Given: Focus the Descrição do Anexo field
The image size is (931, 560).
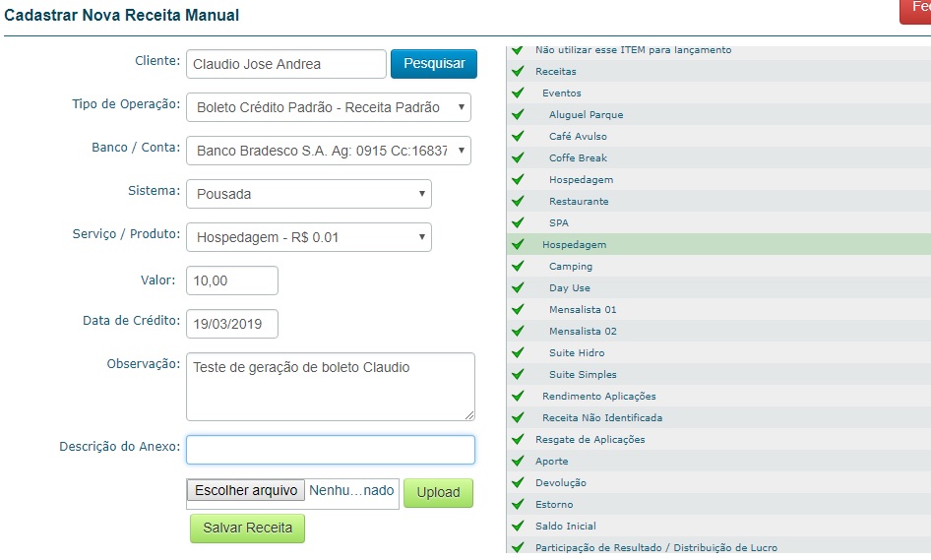Looking at the screenshot, I should (330, 450).
